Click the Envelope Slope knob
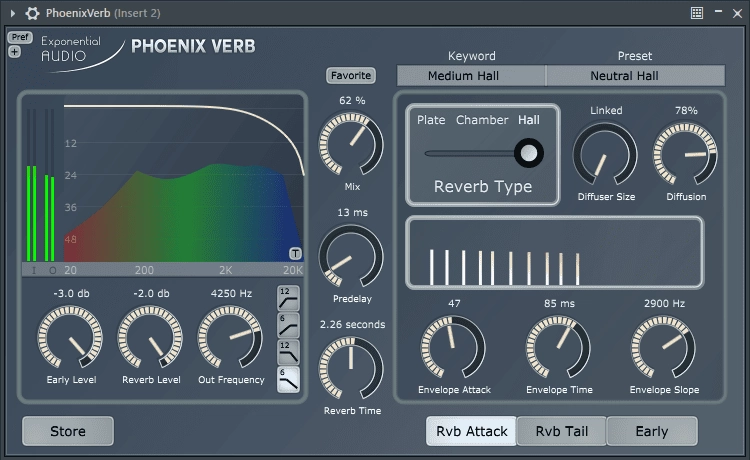This screenshot has width=750, height=460. point(663,347)
